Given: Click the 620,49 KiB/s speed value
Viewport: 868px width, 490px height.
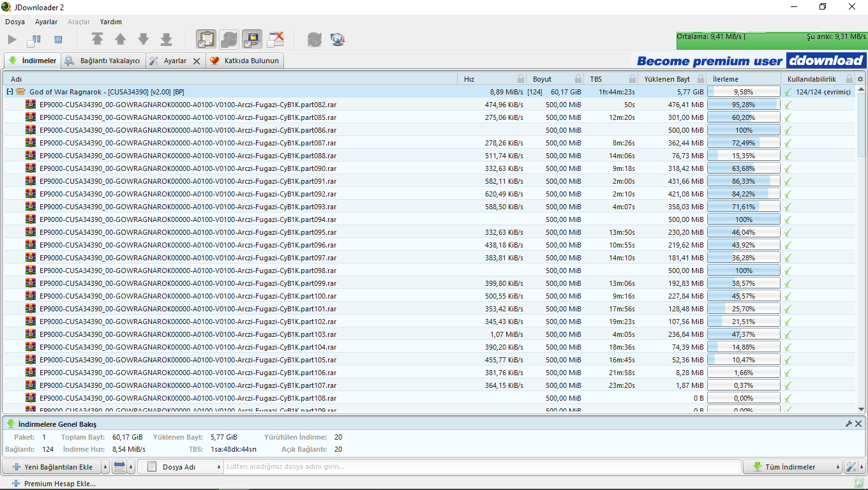Looking at the screenshot, I should 504,194.
